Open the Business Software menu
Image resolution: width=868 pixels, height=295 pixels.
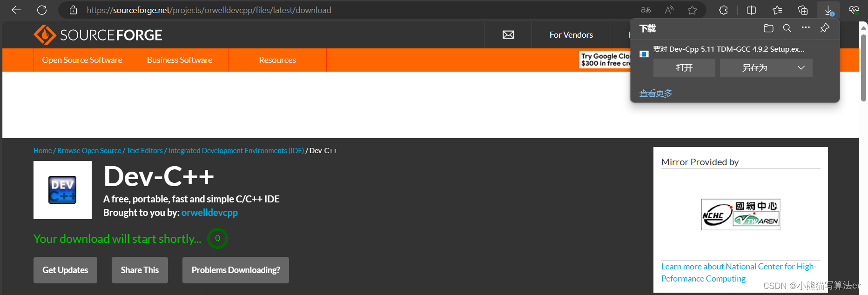tap(180, 60)
